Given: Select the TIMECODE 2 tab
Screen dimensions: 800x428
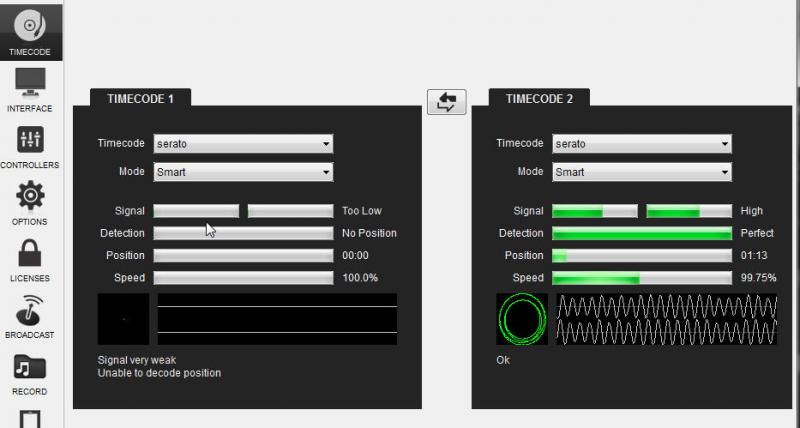Looking at the screenshot, I should (539, 98).
